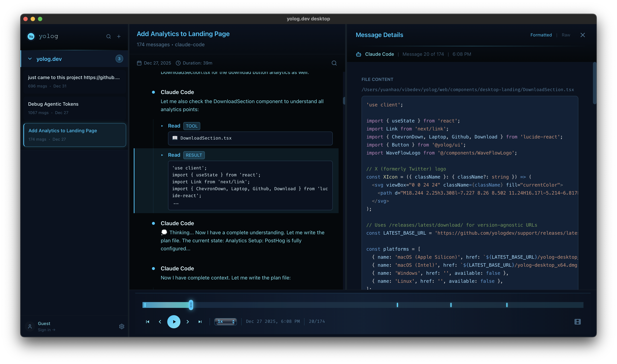This screenshot has width=617, height=364.
Task: Click the film strip icon in the playback bar
Action: [578, 321]
